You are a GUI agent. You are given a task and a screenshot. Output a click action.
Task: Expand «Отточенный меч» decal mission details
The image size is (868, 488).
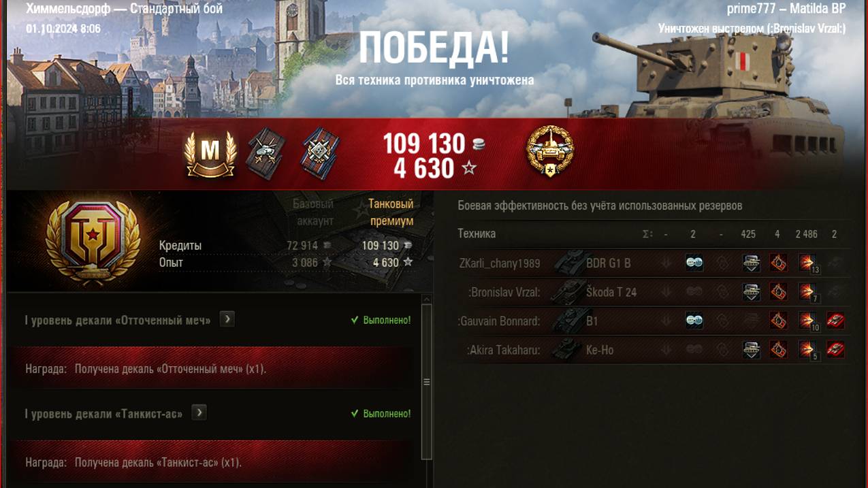pyautogui.click(x=227, y=319)
